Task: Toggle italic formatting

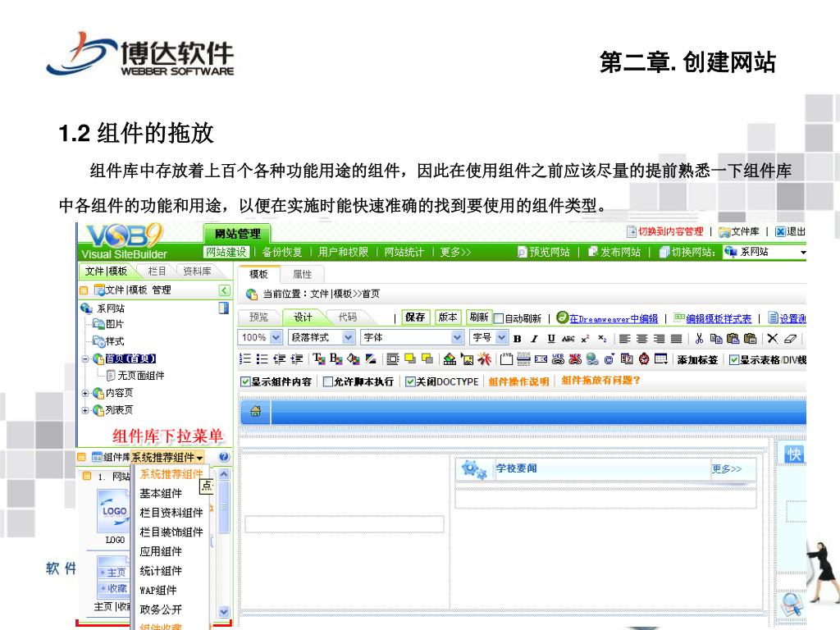Action: coord(534,339)
